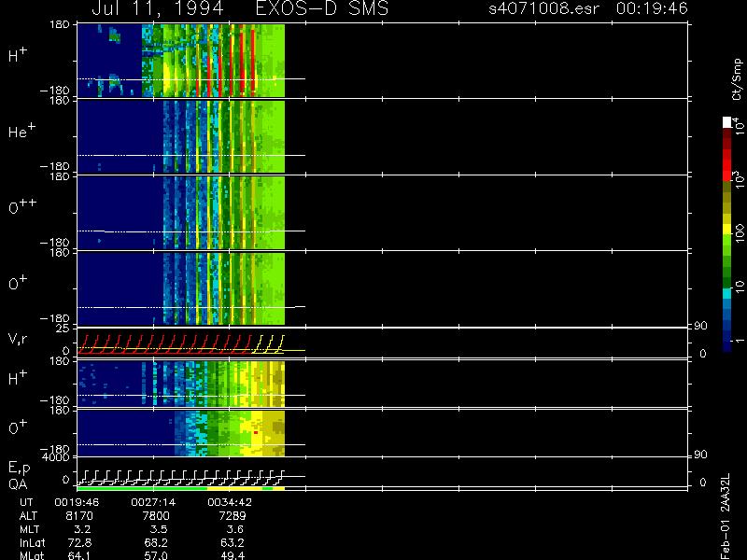The image size is (747, 560).
Task: Click the V,r panel label
Action: click(18, 339)
